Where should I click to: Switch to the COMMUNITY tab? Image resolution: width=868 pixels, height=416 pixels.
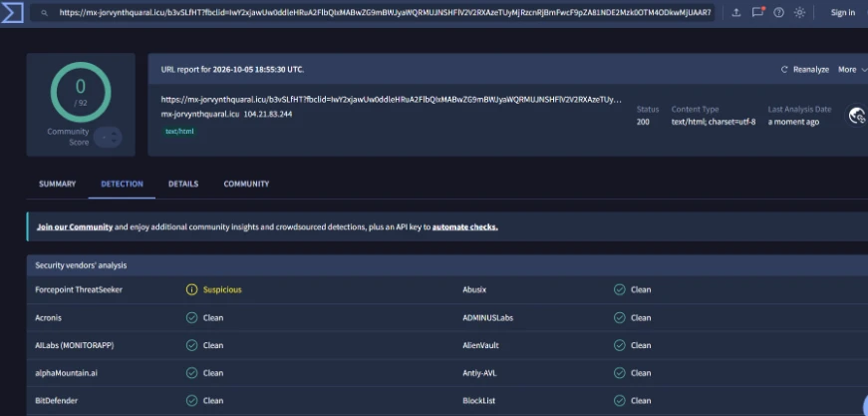(x=246, y=184)
